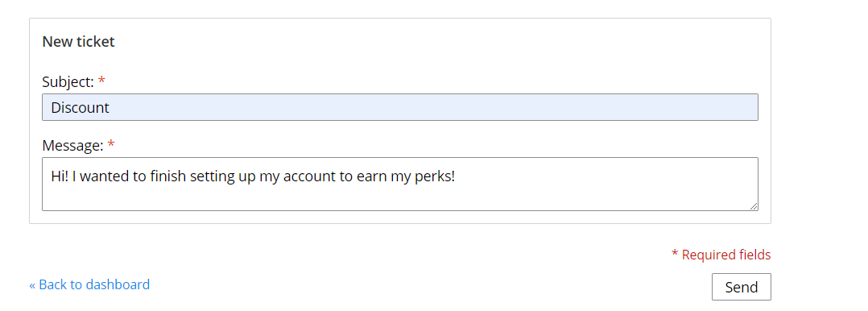Place cursor on the word Discount
The image size is (868, 311).
click(81, 107)
